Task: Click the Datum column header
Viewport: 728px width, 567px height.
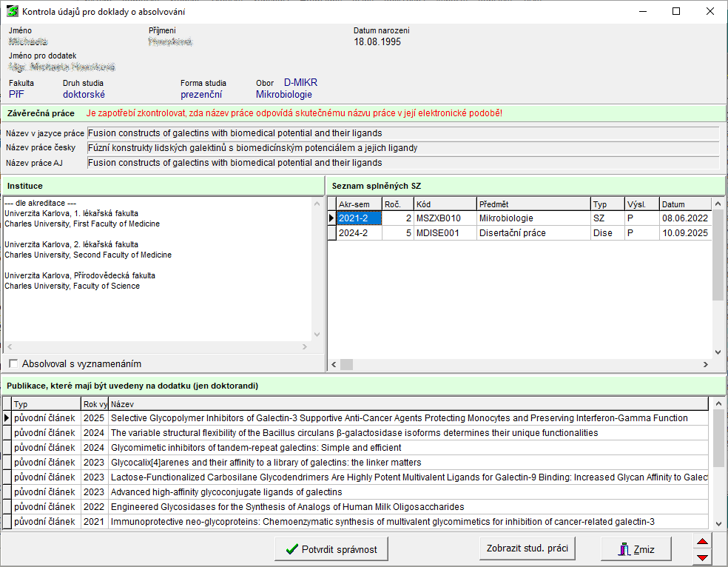Action: [684, 204]
